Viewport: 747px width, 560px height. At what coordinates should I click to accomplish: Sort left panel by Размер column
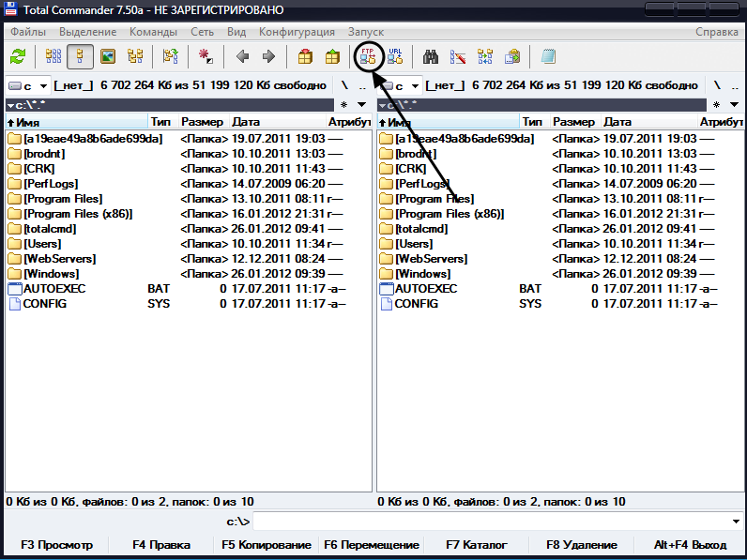(x=204, y=122)
